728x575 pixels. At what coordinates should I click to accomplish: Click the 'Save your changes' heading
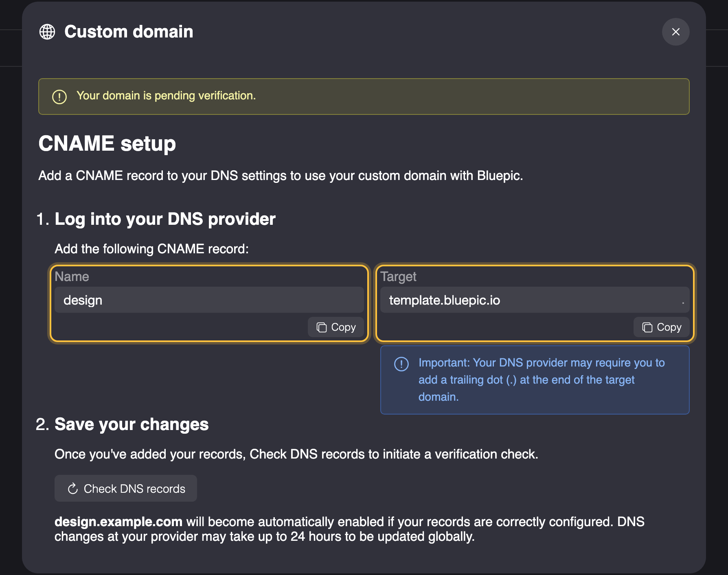pos(132,424)
